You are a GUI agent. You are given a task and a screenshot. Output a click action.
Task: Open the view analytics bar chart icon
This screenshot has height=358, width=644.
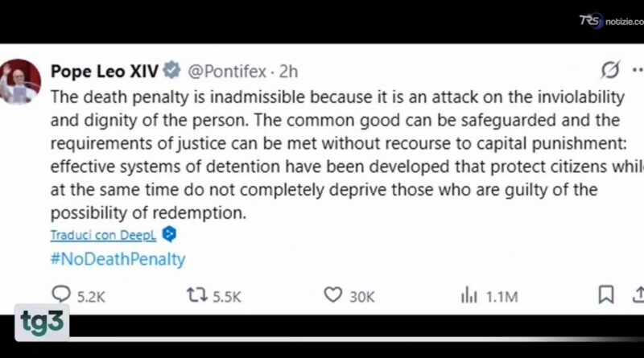[x=469, y=294]
